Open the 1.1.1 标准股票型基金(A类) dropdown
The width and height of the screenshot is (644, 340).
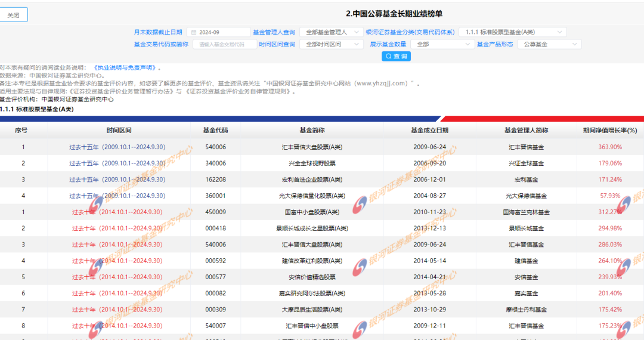(513, 32)
